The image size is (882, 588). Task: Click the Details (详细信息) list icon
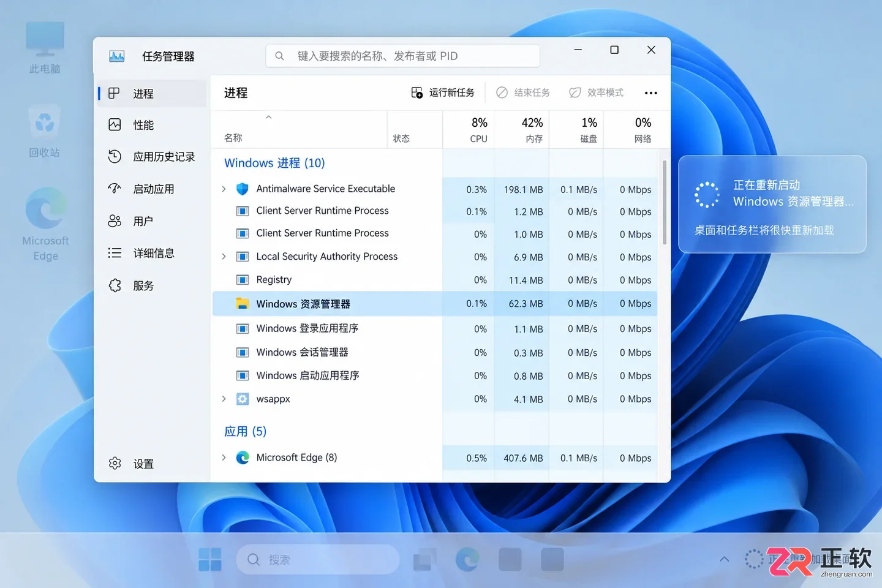click(x=115, y=253)
